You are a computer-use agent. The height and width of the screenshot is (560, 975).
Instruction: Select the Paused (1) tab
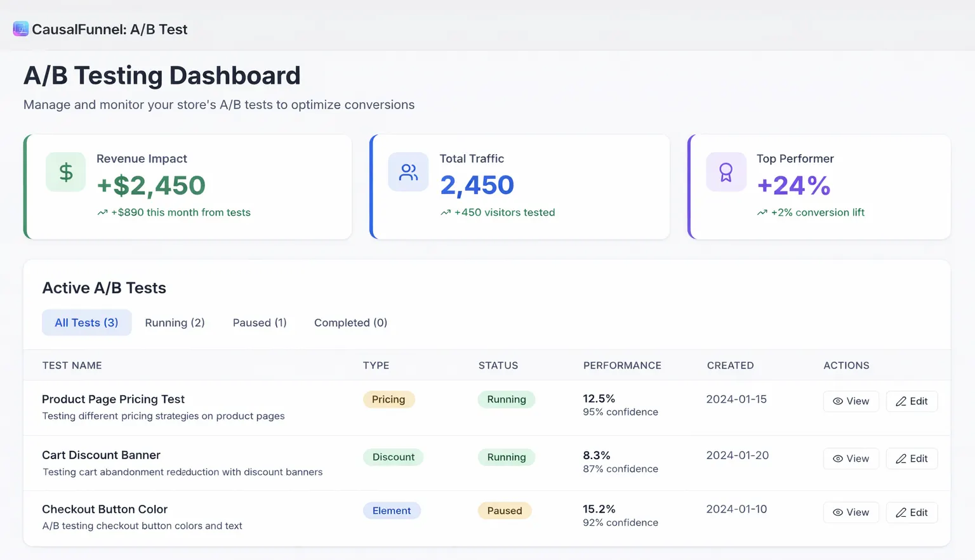click(x=260, y=323)
